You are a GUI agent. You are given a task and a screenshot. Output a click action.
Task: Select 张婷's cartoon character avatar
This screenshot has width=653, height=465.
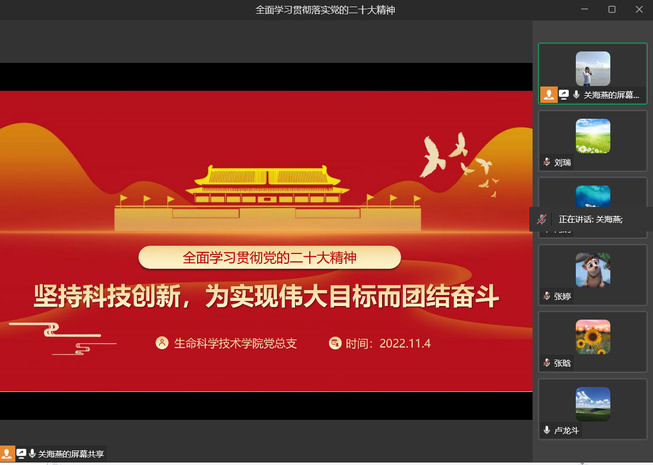pyautogui.click(x=592, y=269)
